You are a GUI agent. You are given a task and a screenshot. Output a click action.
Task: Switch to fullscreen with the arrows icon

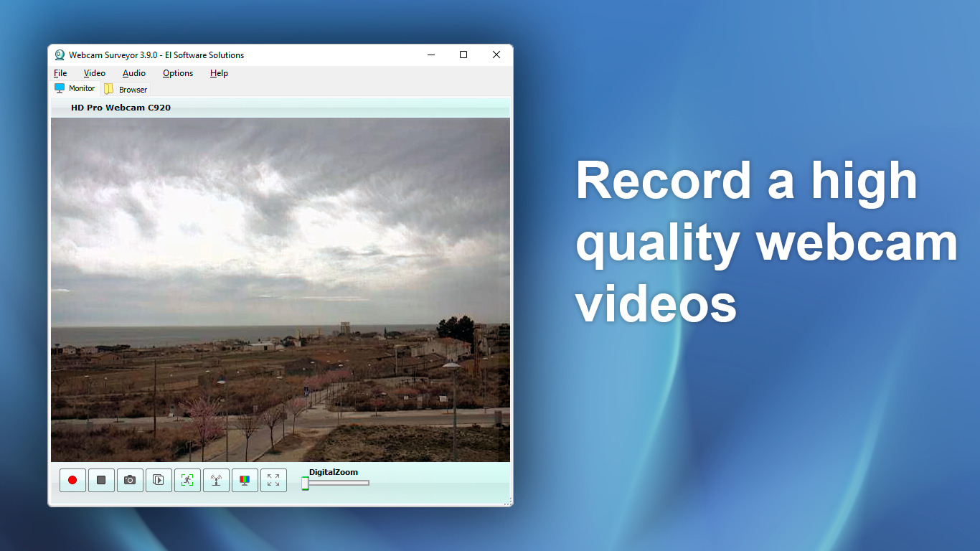(273, 480)
